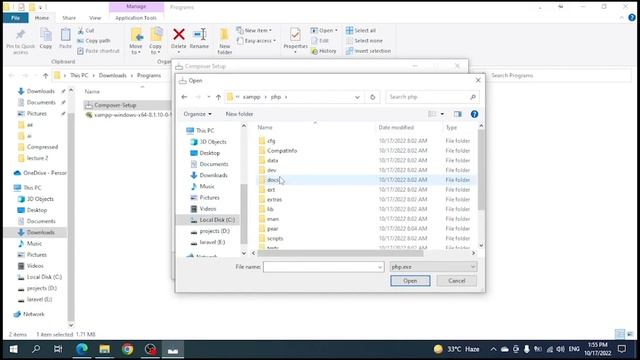Click Select none in the ribbon

click(x=364, y=41)
